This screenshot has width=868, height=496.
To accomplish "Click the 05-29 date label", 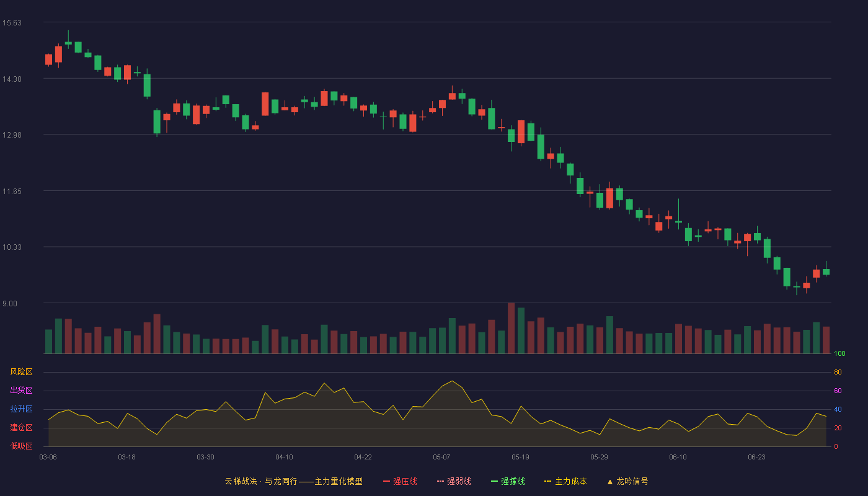I will click(599, 457).
